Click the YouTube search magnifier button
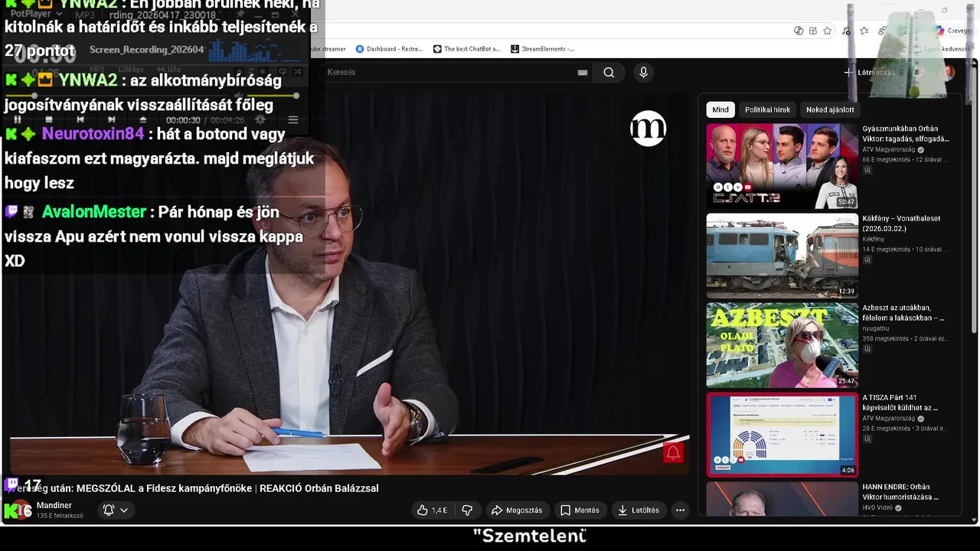Screen dimensions: 980x551 (609, 73)
